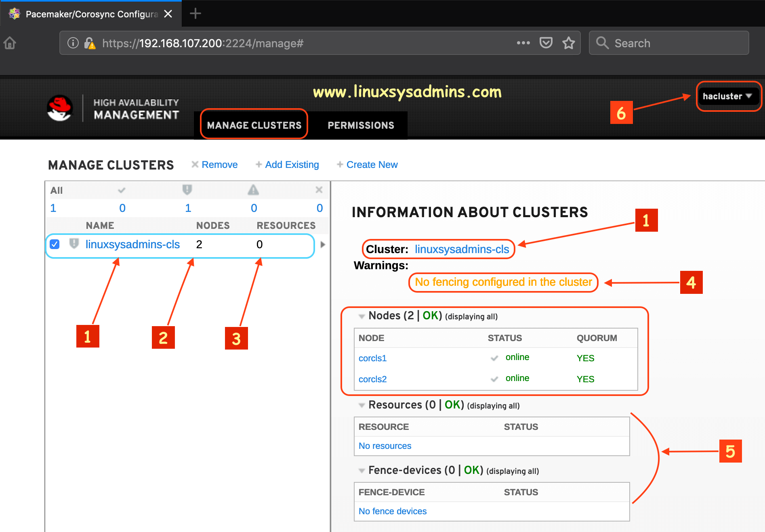Click the Create New cluster link
Image resolution: width=765 pixels, height=532 pixels.
[372, 165]
